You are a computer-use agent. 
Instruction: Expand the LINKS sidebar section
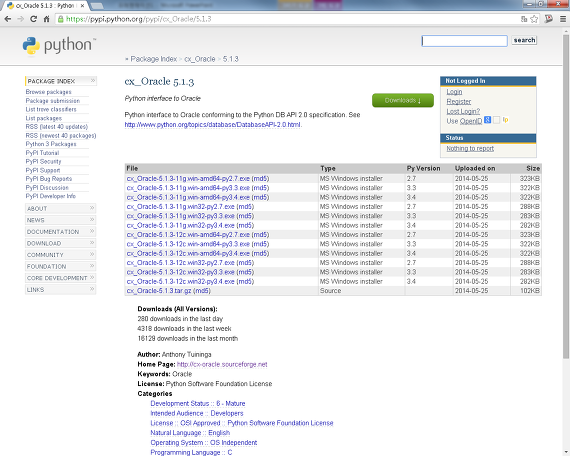[60, 289]
